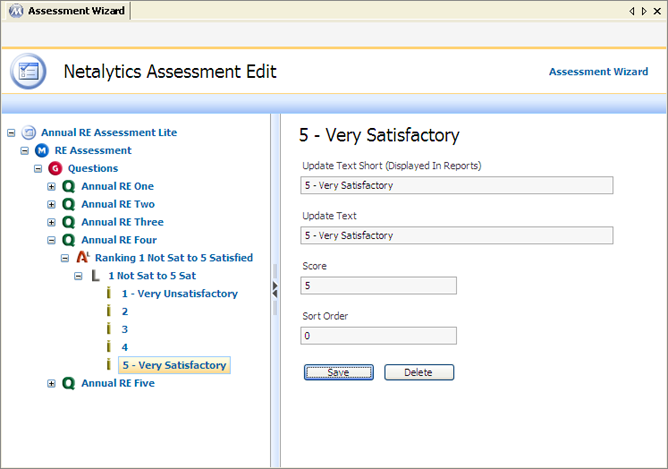Screen dimensions: 668x469
Task: Click the item icon beside 4
Action: [x=109, y=347]
